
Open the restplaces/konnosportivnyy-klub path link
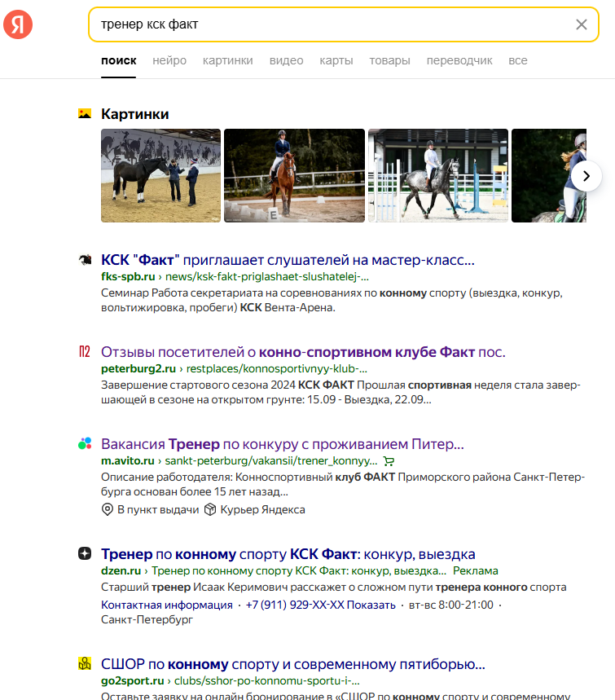coord(277,369)
